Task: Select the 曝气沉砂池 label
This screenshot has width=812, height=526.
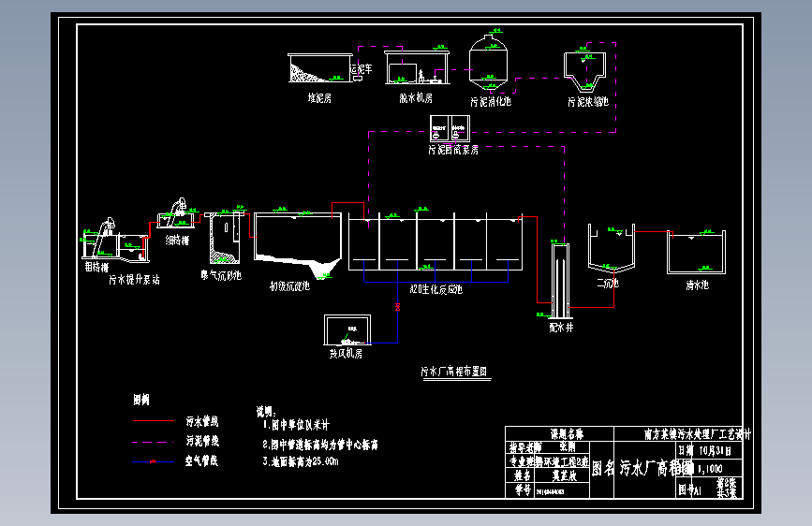Action: click(x=221, y=275)
